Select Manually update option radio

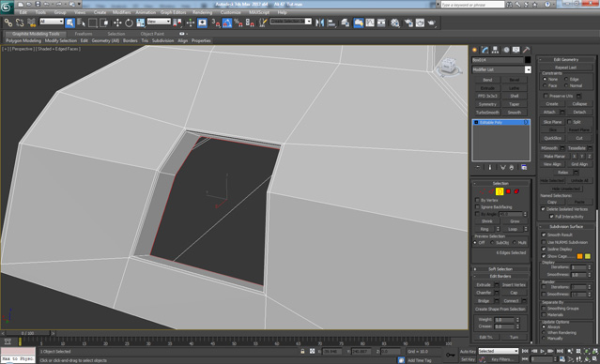[x=544, y=339]
